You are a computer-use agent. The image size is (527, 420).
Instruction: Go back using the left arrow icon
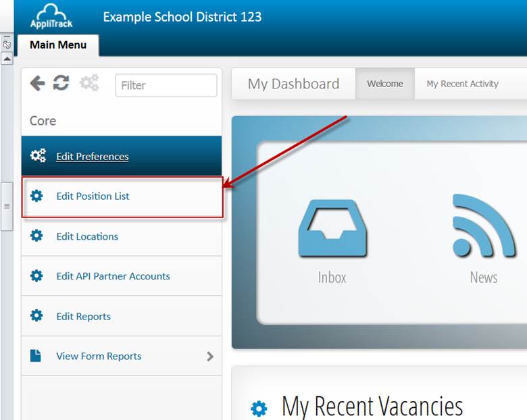click(x=37, y=83)
